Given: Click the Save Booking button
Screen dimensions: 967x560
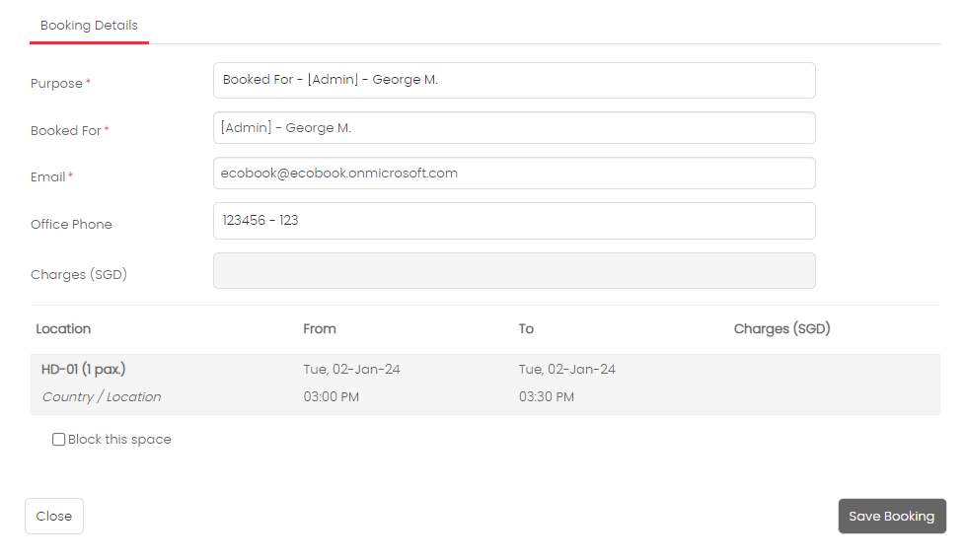Looking at the screenshot, I should 892,517.
